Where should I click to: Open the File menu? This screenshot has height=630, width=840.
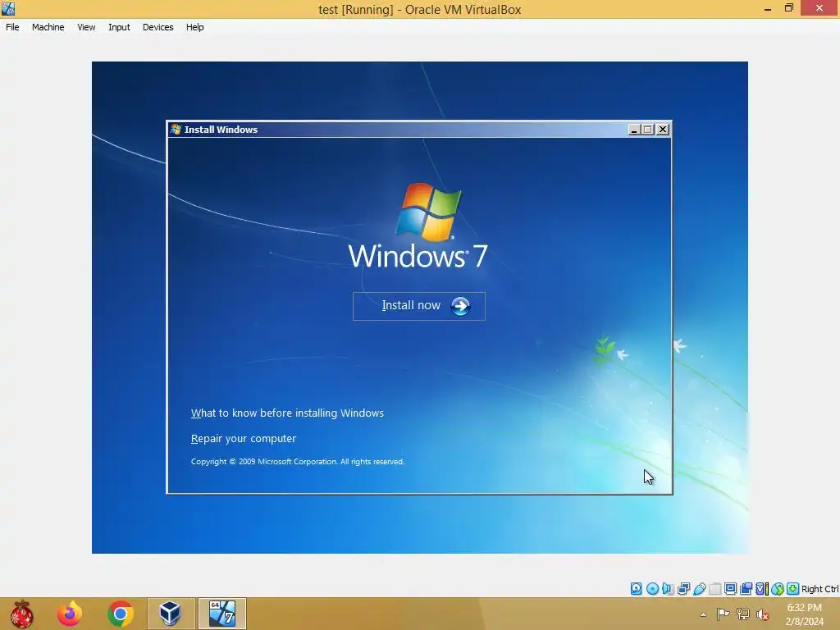pyautogui.click(x=12, y=27)
